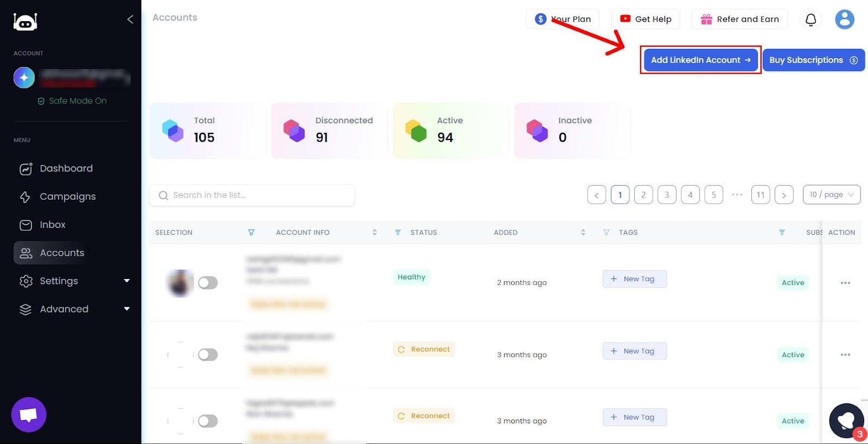Image resolution: width=868 pixels, height=444 pixels.
Task: Focus the Search in the list field
Action: coord(252,195)
